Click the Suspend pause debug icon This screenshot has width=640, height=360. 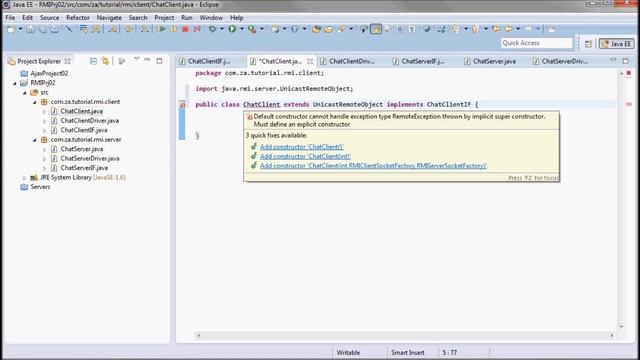[x=173, y=29]
